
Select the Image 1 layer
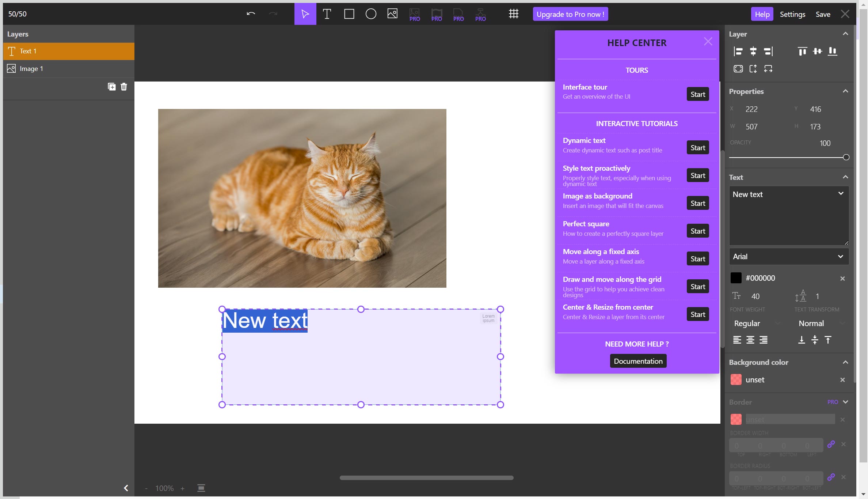click(x=69, y=69)
